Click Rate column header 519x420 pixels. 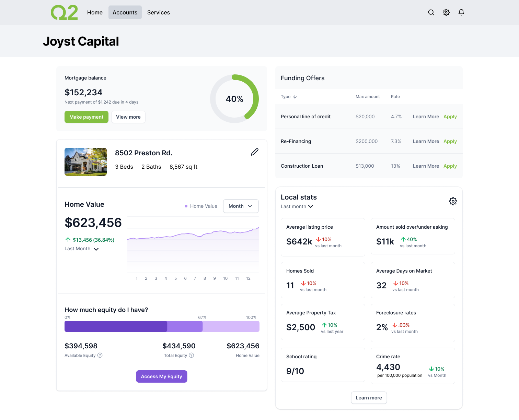tap(395, 97)
